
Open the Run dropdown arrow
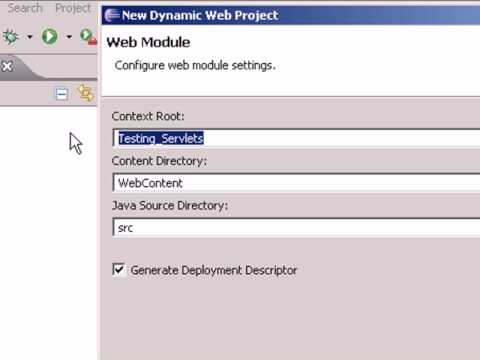(x=69, y=37)
